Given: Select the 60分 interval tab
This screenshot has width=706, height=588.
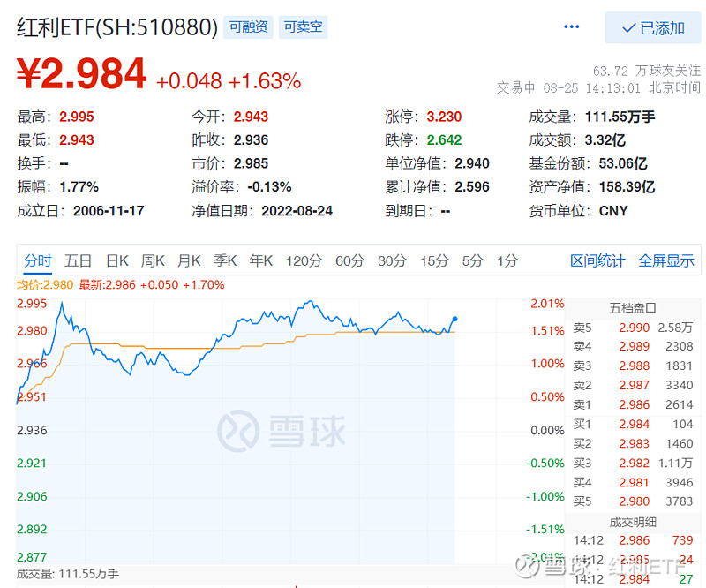Looking at the screenshot, I should click(349, 260).
